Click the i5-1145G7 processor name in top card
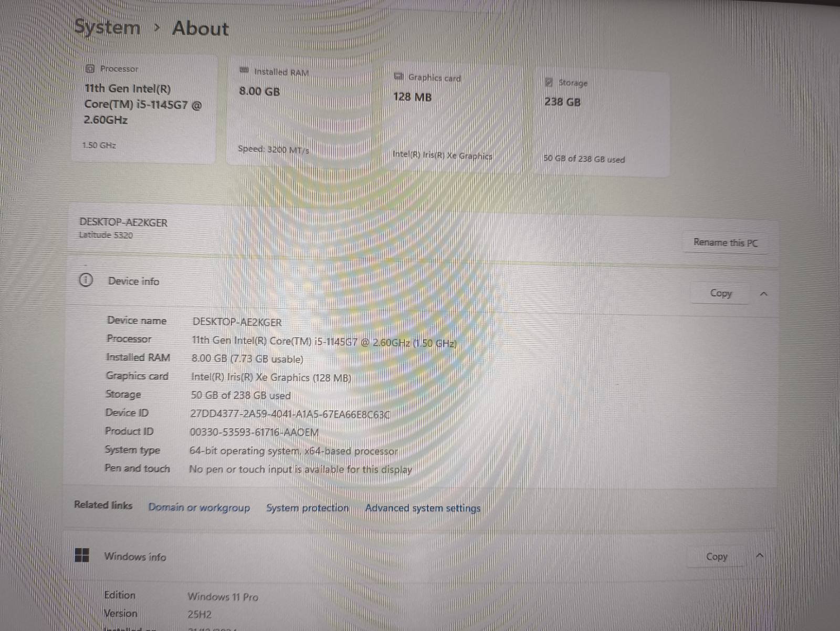The image size is (840, 631). (143, 105)
